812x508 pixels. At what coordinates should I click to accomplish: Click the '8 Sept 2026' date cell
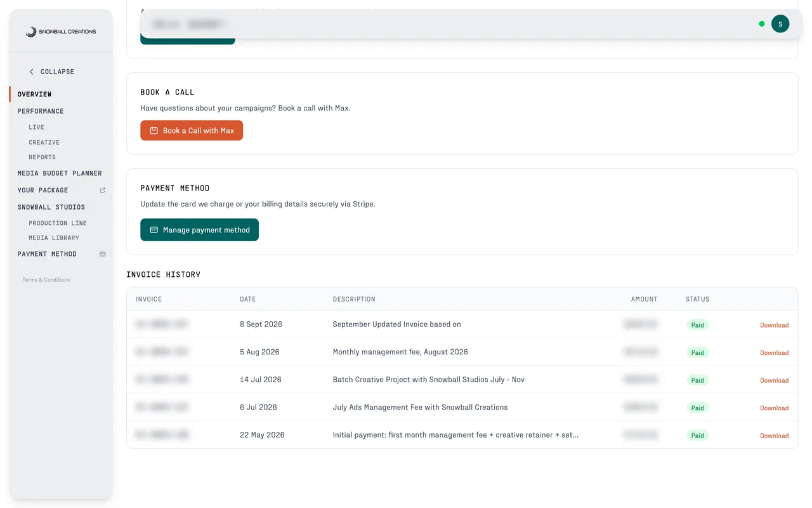pyautogui.click(x=261, y=324)
